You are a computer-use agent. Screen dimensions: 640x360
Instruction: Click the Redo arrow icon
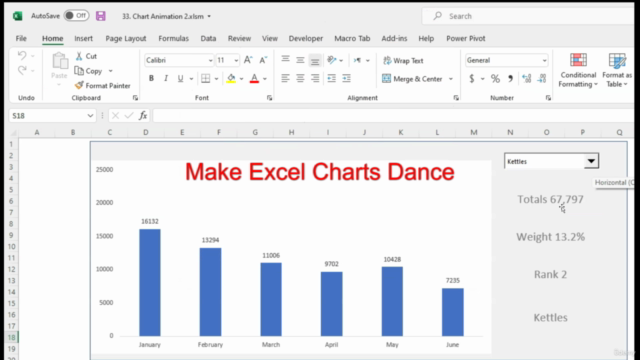[x=22, y=70]
